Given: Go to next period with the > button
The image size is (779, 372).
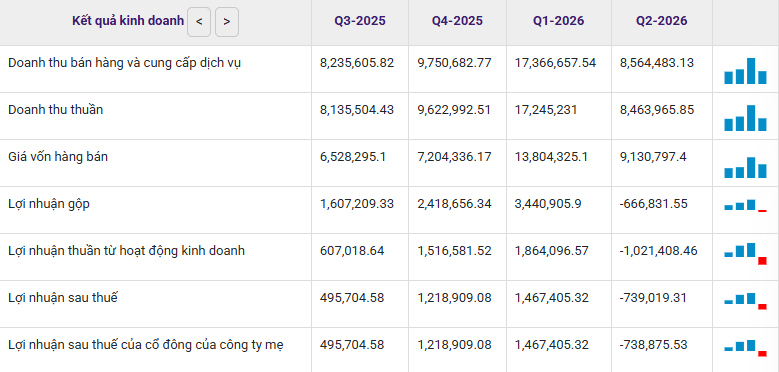Looking at the screenshot, I should (x=227, y=22).
